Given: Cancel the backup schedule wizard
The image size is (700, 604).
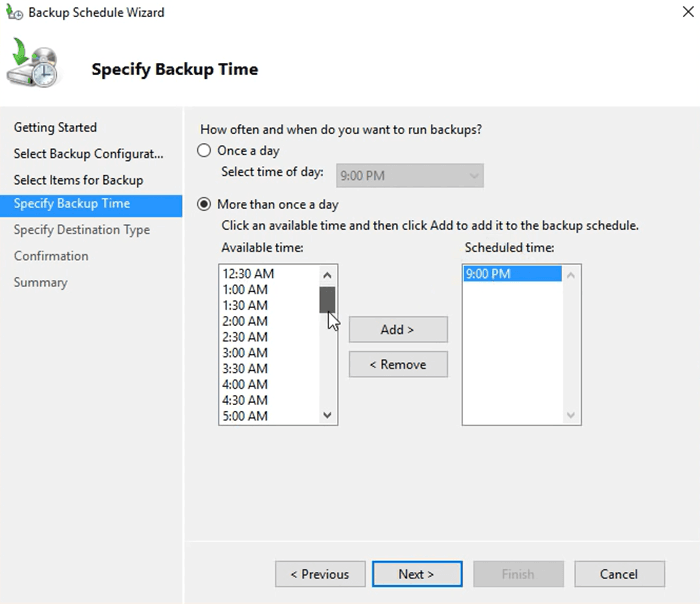Looking at the screenshot, I should coord(619,574).
